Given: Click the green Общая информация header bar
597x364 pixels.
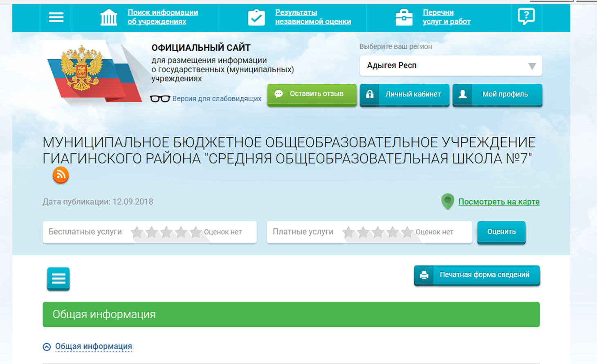Looking at the screenshot, I should click(291, 315).
